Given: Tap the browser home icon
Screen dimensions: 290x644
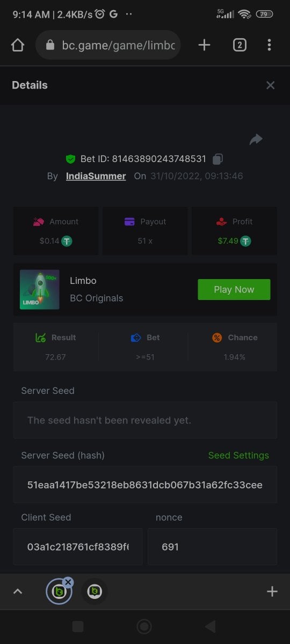Looking at the screenshot, I should click(x=18, y=45).
